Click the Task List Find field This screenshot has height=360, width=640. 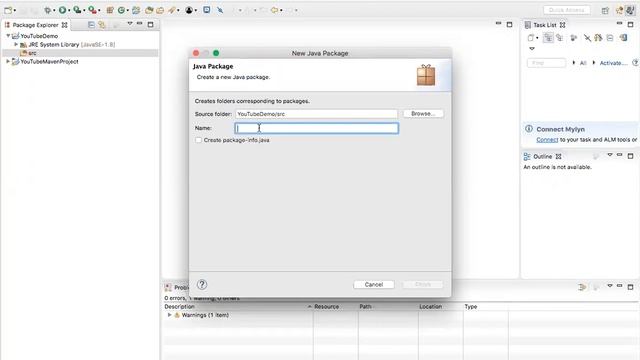[546, 63]
